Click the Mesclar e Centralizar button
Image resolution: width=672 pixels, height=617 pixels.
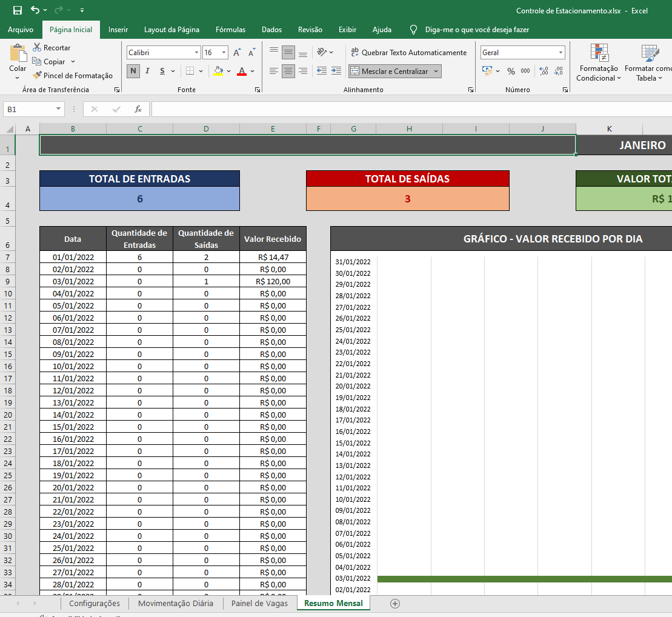[390, 72]
